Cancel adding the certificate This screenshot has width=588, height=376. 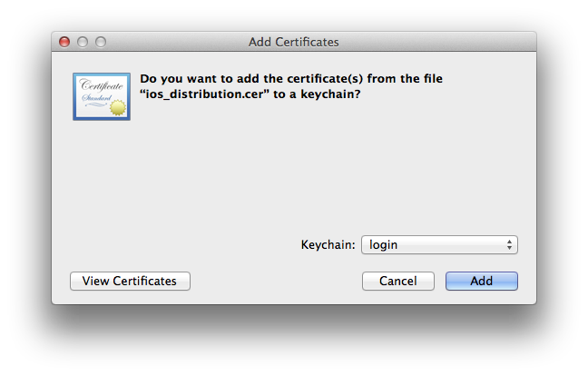click(x=398, y=281)
